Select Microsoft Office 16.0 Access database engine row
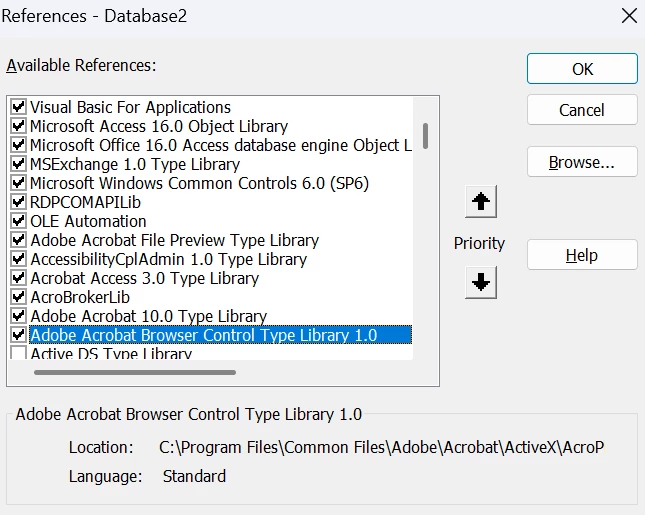 coord(221,145)
